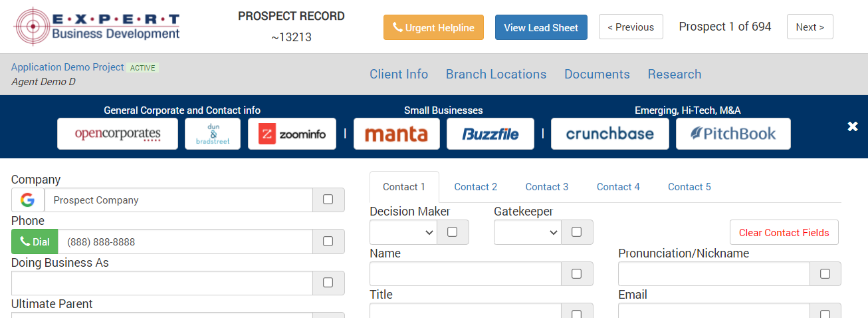Call the Urgent Helpline
Image resolution: width=868 pixels, height=318 pixels.
(x=433, y=27)
